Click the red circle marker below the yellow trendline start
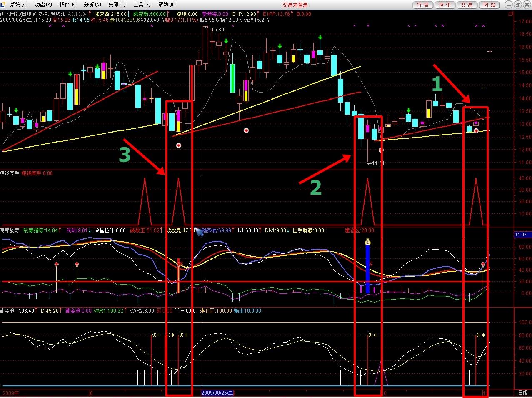 (179, 145)
